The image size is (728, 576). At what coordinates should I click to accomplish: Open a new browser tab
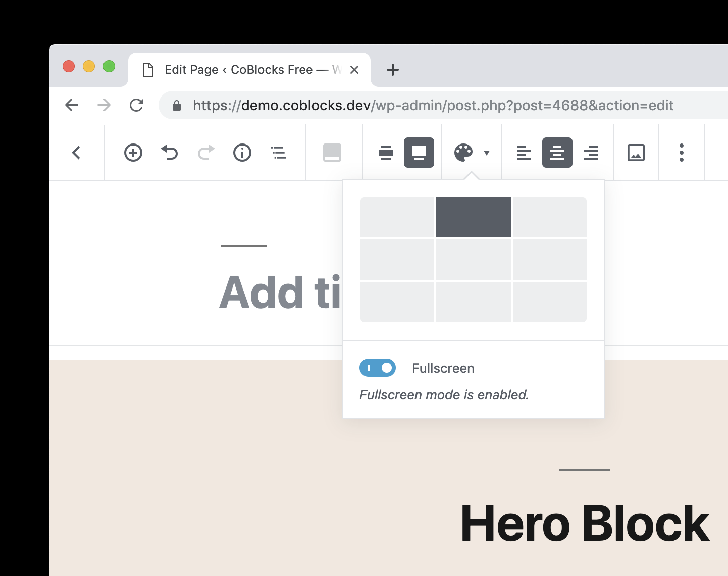(392, 70)
